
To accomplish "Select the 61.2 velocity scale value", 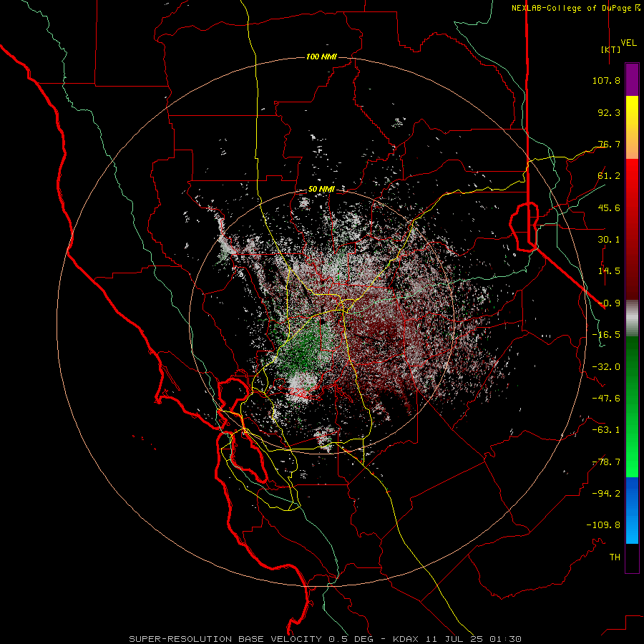I will pos(609,175).
